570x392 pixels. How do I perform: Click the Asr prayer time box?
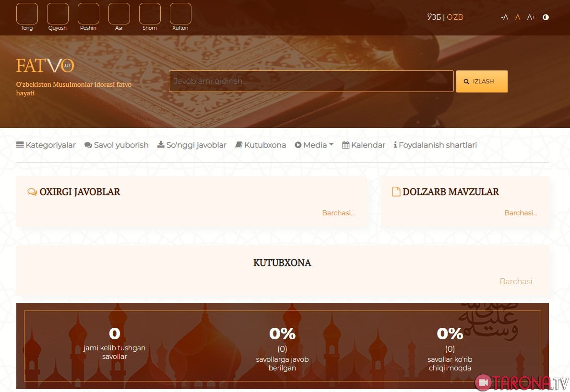[119, 14]
